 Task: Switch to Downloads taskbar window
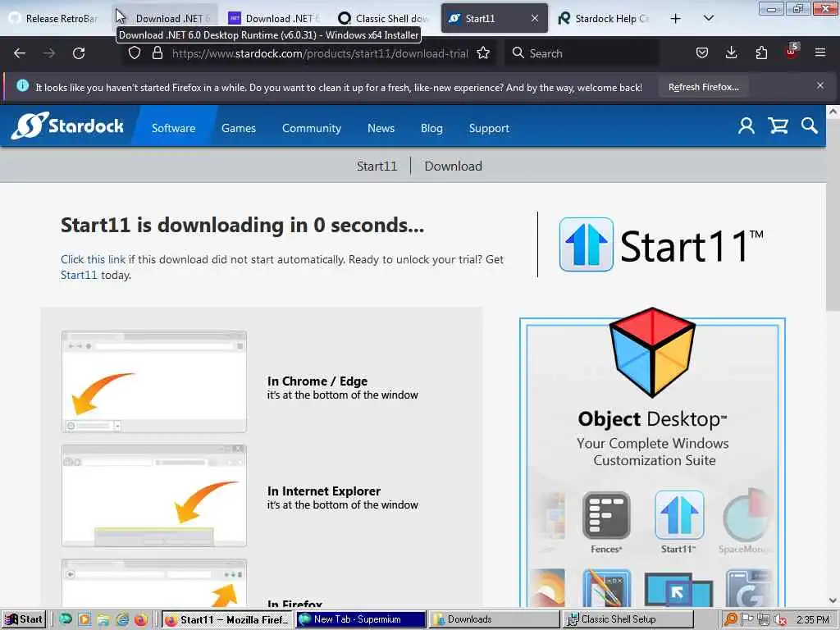[495, 619]
